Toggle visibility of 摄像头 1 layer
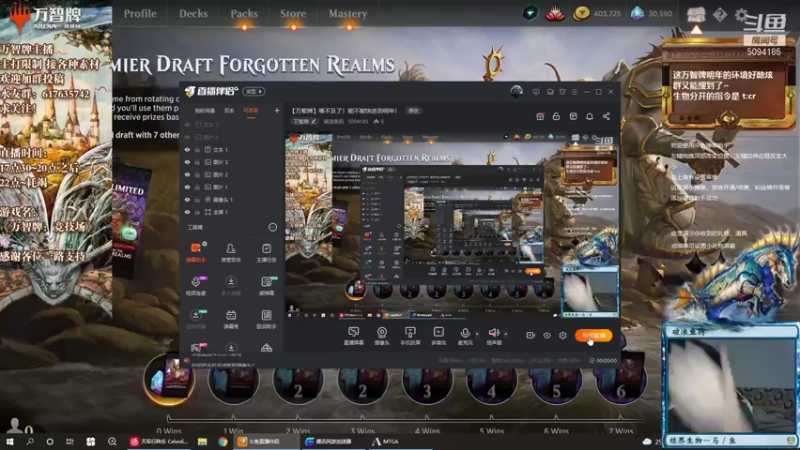Image resolution: width=800 pixels, height=450 pixels. point(187,199)
